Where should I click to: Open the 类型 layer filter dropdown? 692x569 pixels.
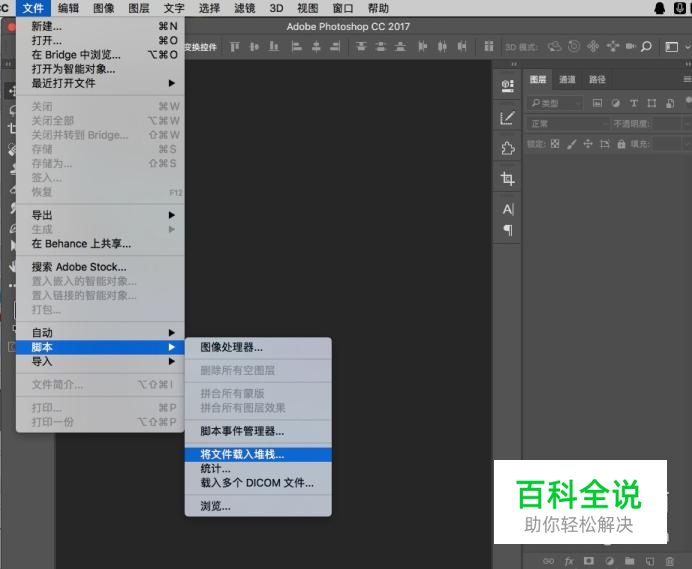click(555, 103)
